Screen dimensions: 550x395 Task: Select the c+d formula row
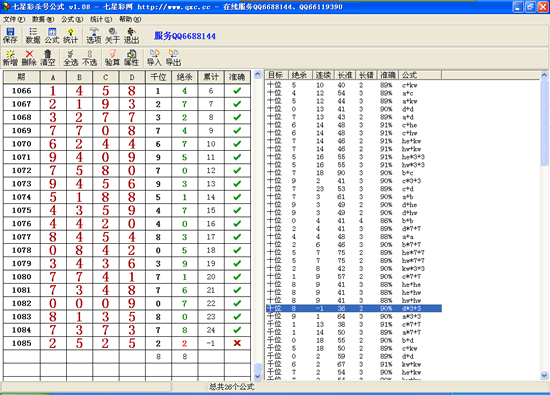(354, 189)
